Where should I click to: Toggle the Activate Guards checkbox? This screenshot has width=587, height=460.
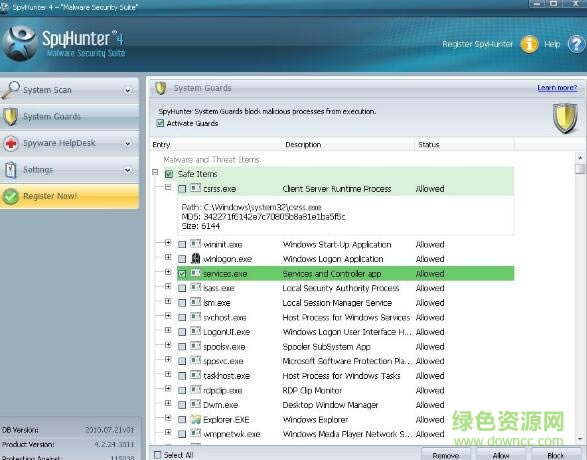tap(160, 123)
